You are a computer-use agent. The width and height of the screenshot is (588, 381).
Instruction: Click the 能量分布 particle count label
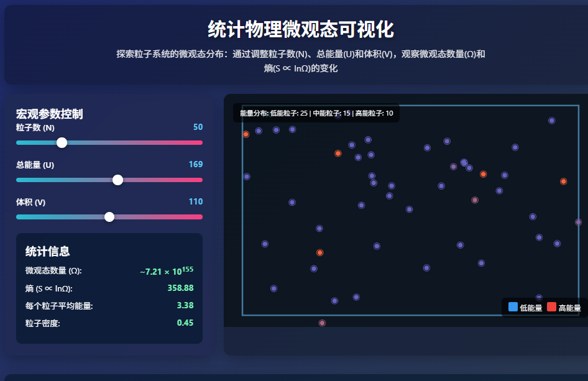click(316, 113)
